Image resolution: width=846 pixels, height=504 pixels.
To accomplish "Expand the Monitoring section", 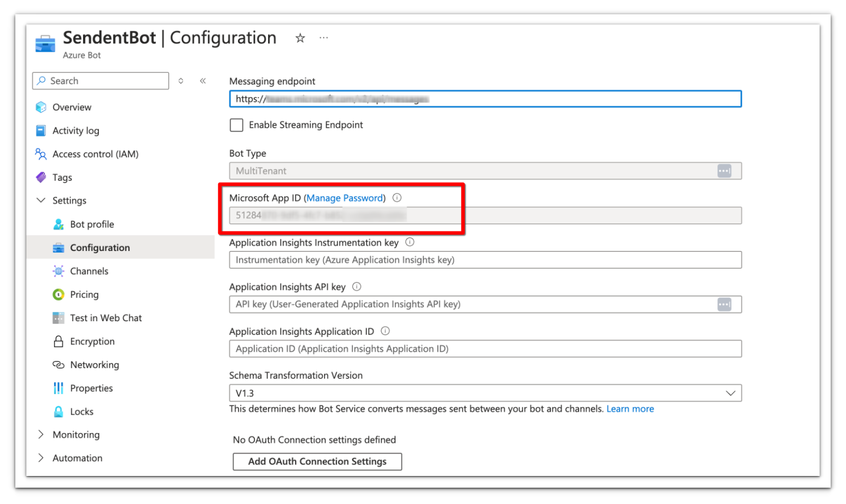I will tap(41, 434).
